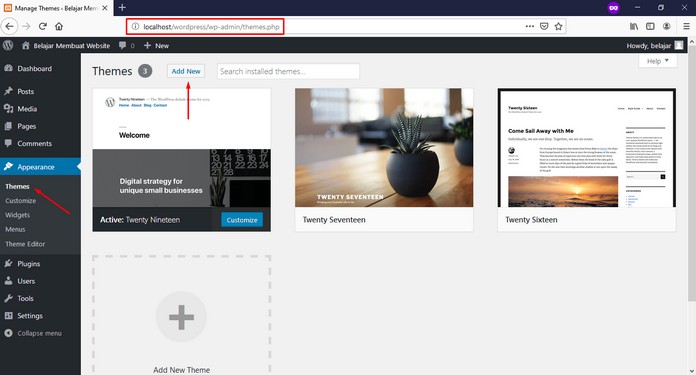Open the comments bubble in admin bar
Image resolution: width=696 pixels, height=375 pixels.
127,45
